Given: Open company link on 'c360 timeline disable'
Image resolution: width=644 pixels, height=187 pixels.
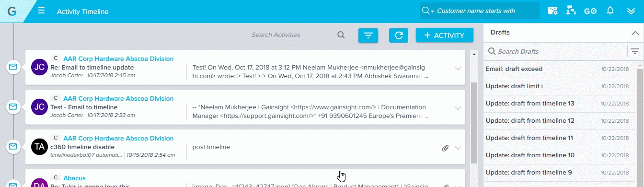Looking at the screenshot, I should 118,139.
